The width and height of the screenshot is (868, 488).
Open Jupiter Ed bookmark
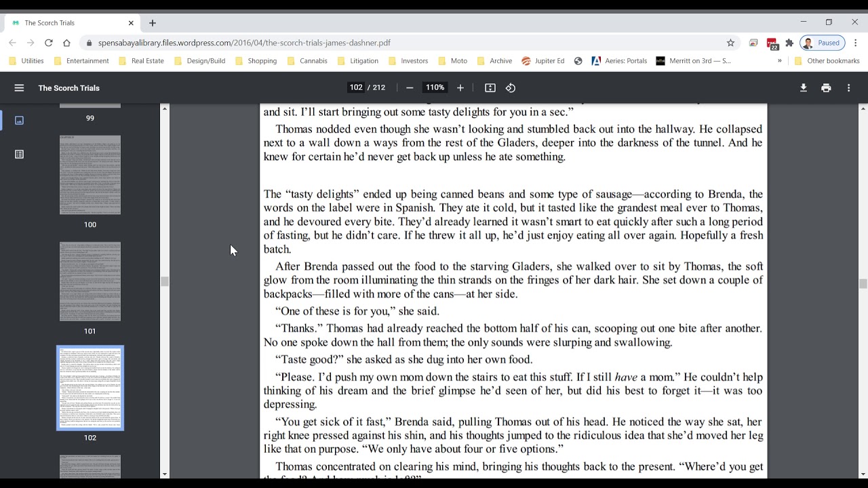[542, 61]
